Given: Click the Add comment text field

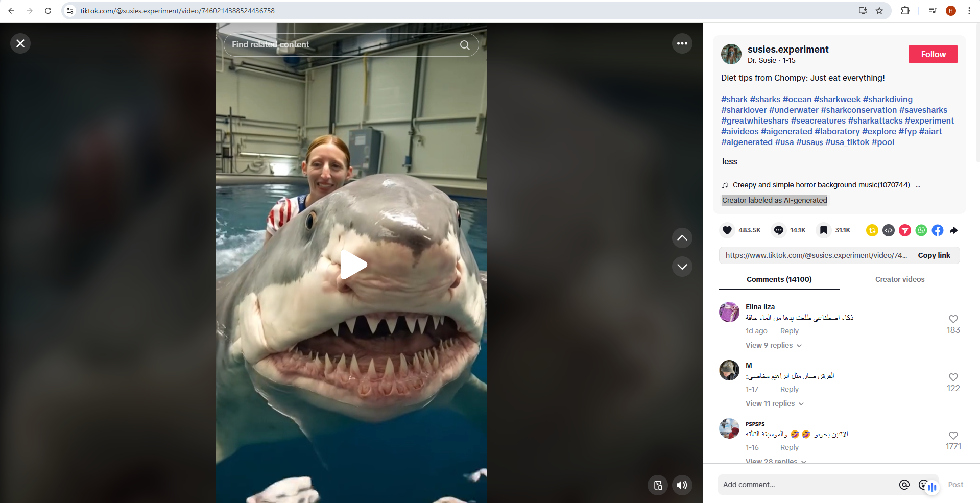Looking at the screenshot, I should [807, 485].
